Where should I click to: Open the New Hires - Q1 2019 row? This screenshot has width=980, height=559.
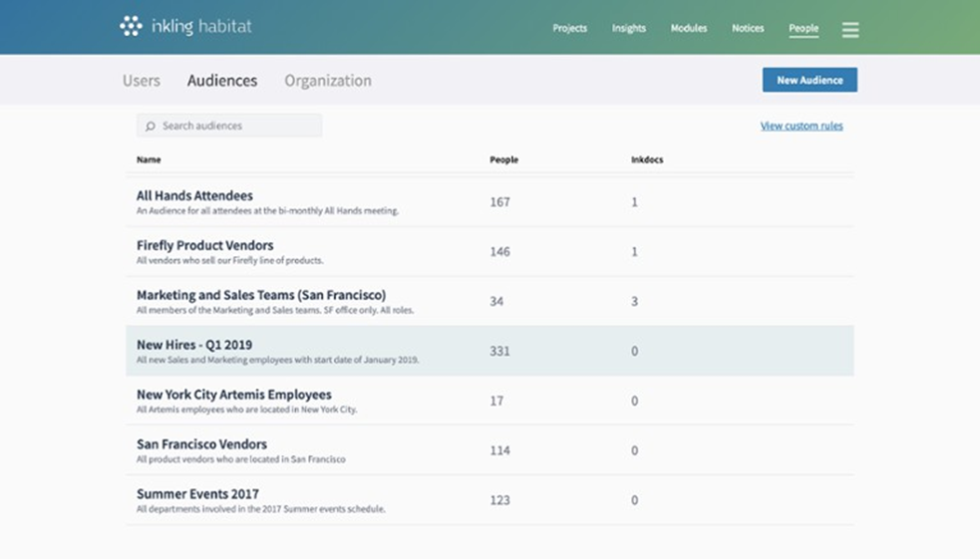(x=194, y=345)
